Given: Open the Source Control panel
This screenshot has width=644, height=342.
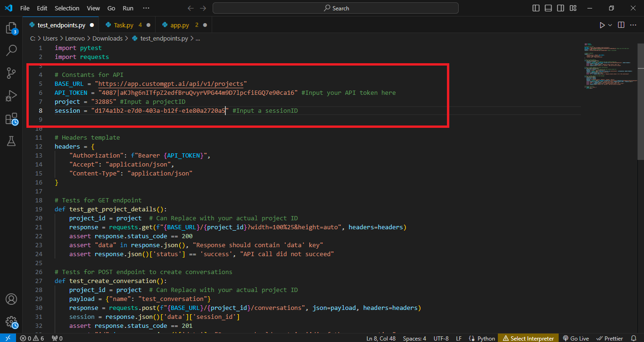Looking at the screenshot, I should 11,73.
